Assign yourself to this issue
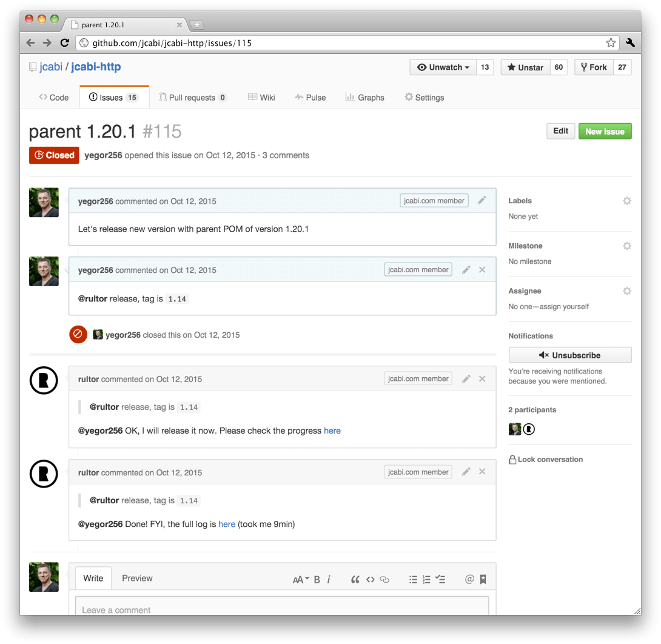This screenshot has width=661, height=644. pos(564,306)
